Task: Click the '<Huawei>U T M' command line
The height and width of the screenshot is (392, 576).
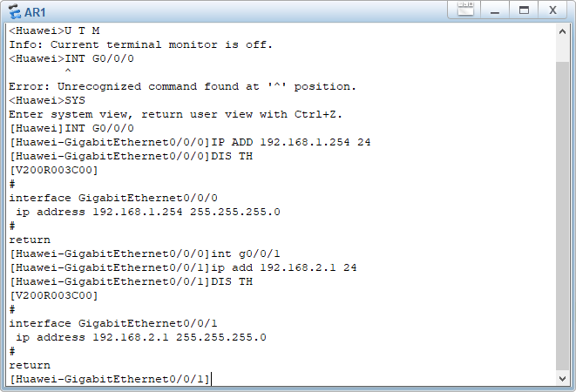Action: click(54, 30)
